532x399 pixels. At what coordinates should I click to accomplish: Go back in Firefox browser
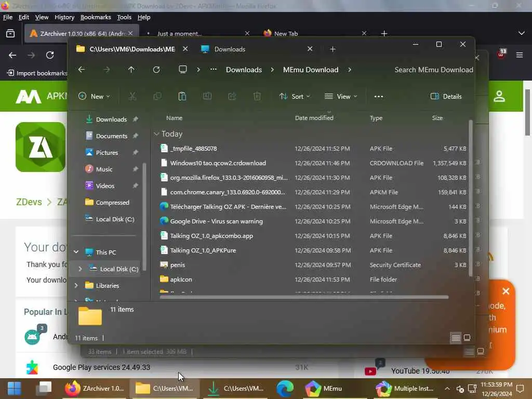12,55
